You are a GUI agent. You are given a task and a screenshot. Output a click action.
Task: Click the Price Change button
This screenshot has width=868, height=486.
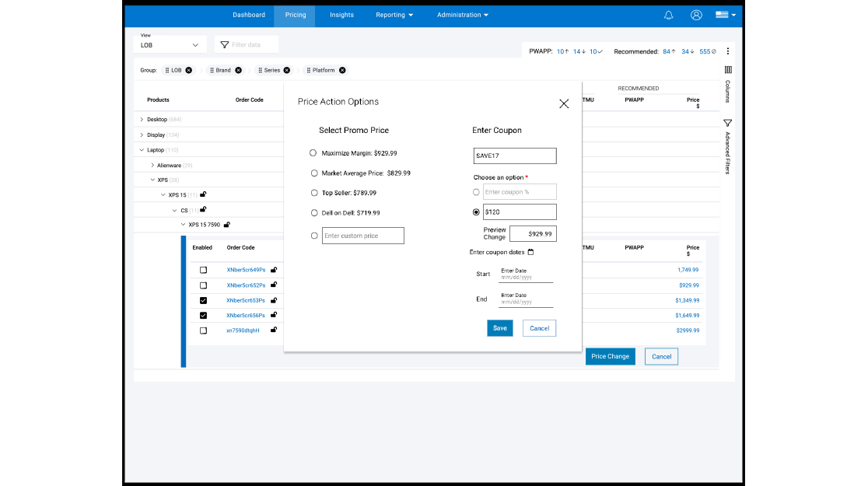click(610, 356)
